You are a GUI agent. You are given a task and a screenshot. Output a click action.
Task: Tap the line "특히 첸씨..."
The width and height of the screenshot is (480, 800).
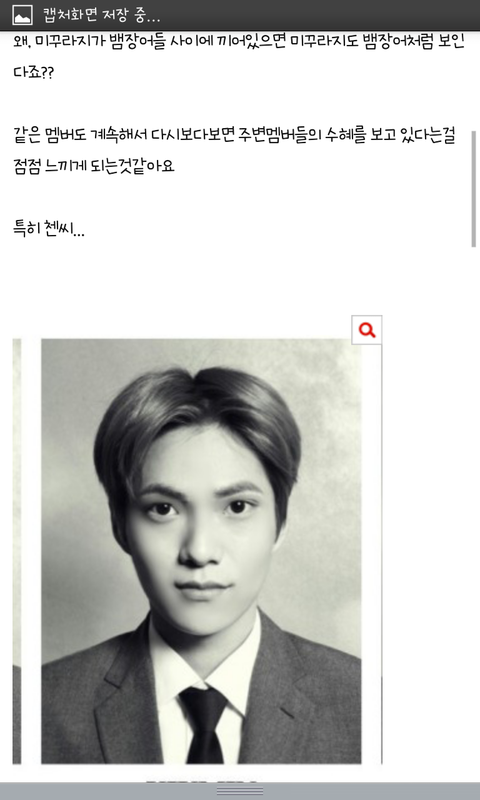click(x=49, y=229)
